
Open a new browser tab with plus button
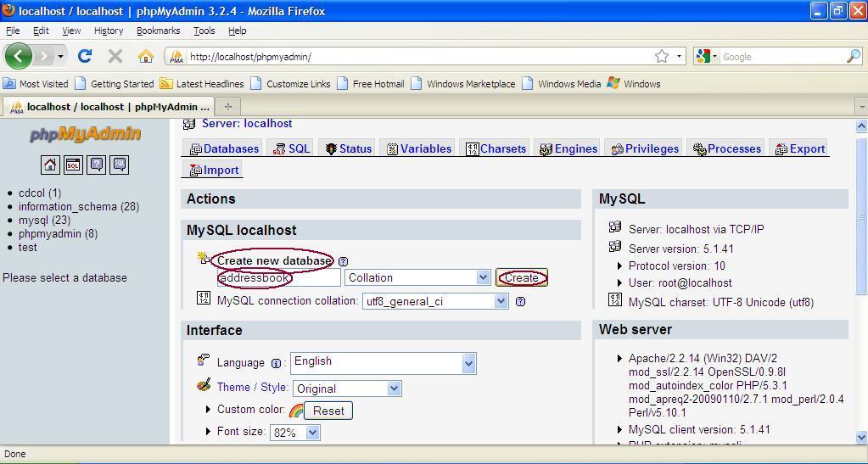pos(227,106)
